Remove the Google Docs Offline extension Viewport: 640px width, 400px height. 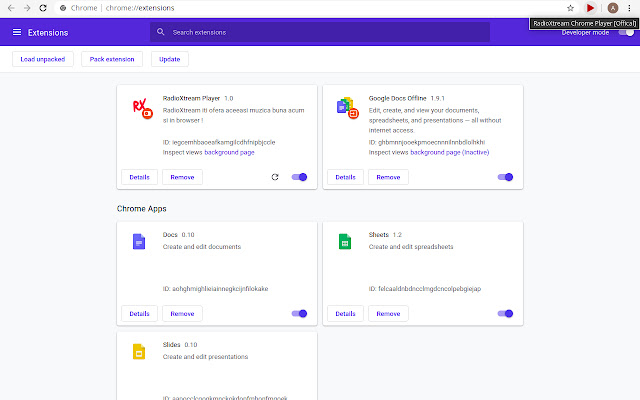coord(388,177)
